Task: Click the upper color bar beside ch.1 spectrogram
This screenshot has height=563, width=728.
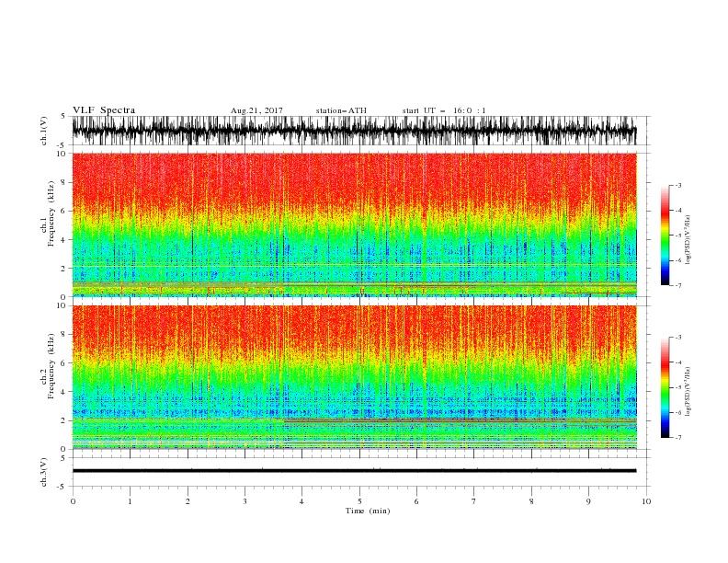Action: [x=665, y=236]
